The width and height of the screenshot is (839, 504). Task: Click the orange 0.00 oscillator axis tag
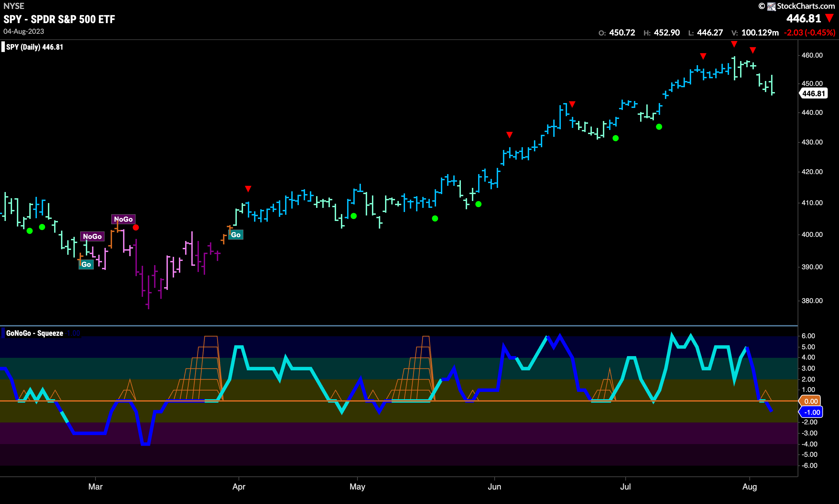coord(810,401)
